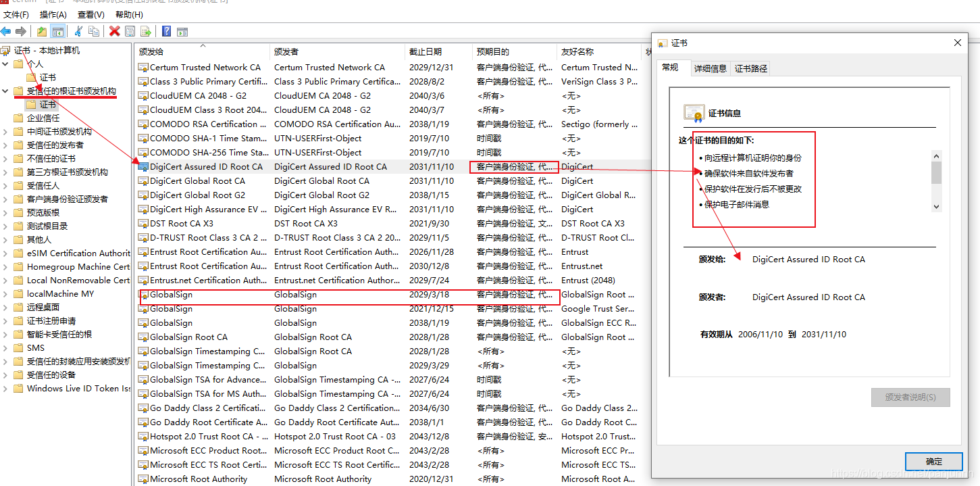Expand the 第三方根证书颁发机构 node

pos(5,172)
